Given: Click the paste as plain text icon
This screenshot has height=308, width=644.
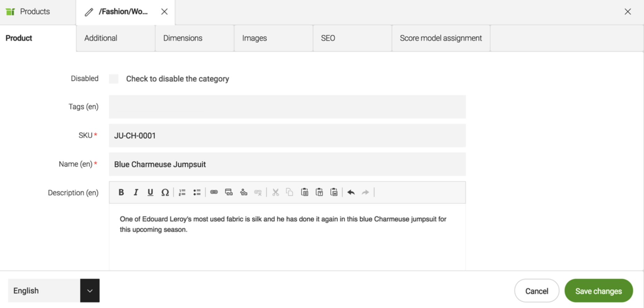Looking at the screenshot, I should point(319,192).
